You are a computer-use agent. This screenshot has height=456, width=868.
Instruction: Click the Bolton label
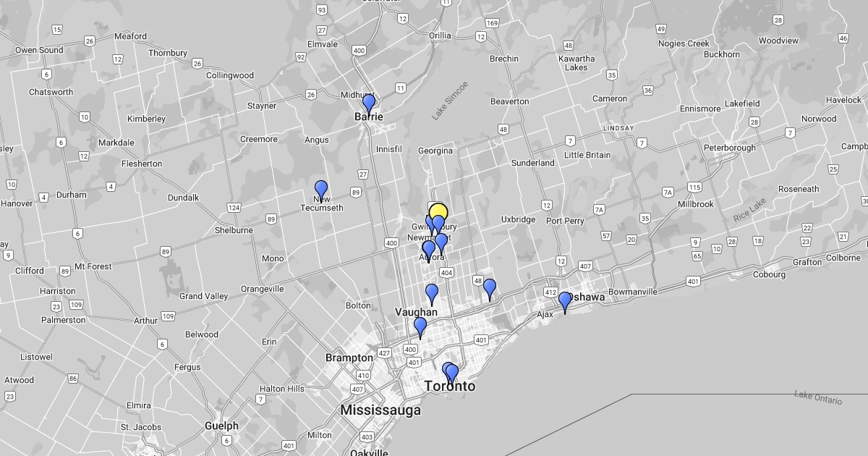pyautogui.click(x=358, y=305)
